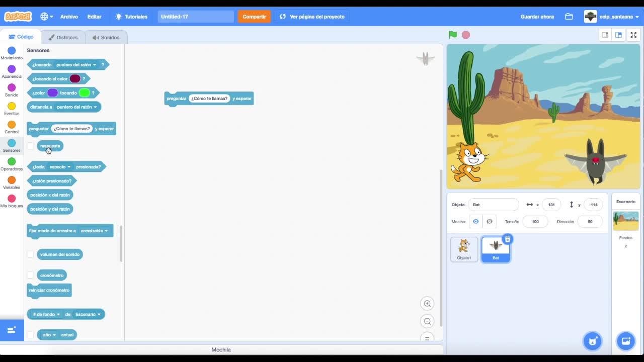
Task: Open the 'arrastrable' drag mode dropdown
Action: [95, 231]
